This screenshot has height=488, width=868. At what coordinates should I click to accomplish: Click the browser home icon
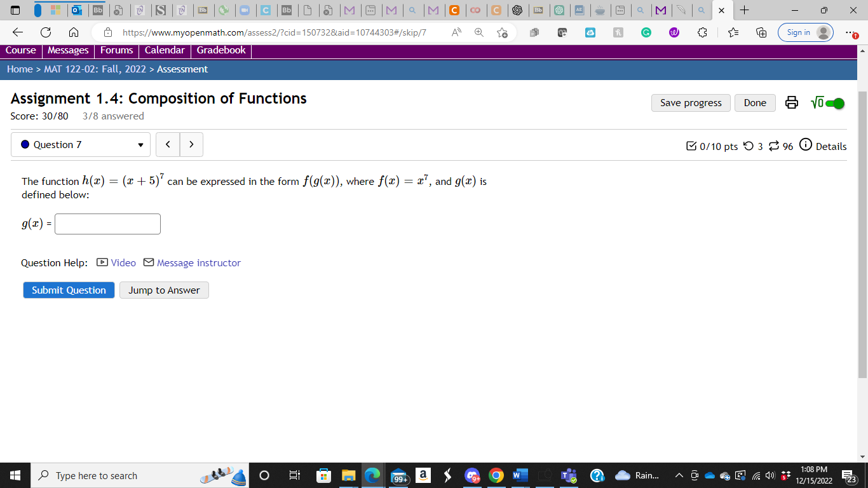[72, 30]
